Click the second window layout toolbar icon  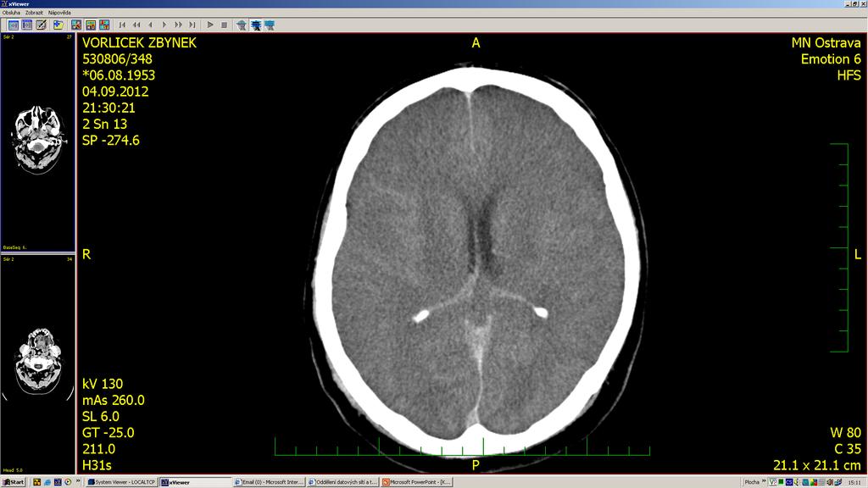(x=26, y=25)
